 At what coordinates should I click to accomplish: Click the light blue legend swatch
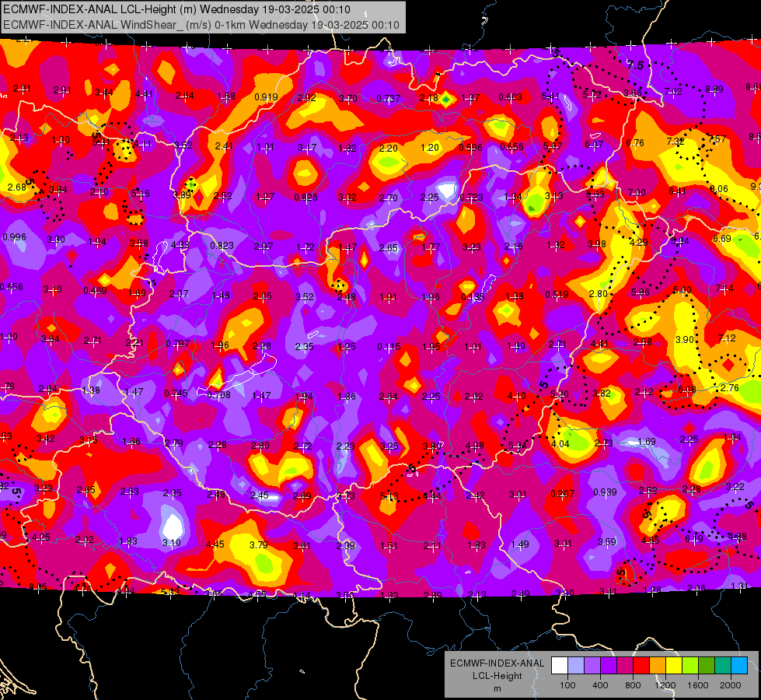(576, 666)
